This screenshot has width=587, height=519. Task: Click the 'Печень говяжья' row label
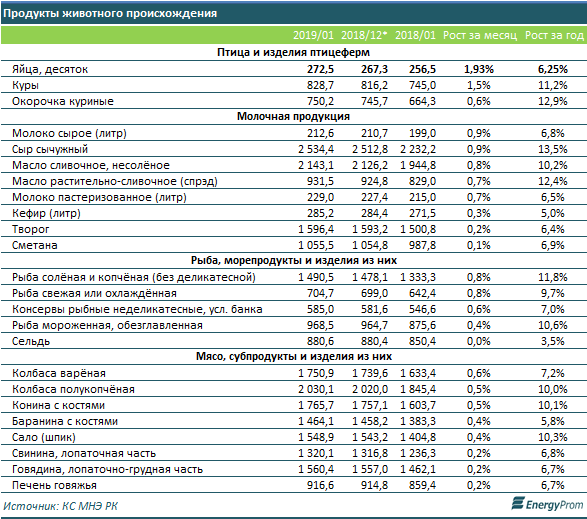tap(54, 486)
